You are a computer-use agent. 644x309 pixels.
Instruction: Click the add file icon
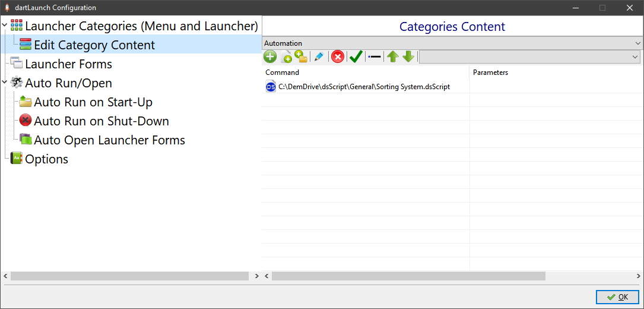[286, 57]
